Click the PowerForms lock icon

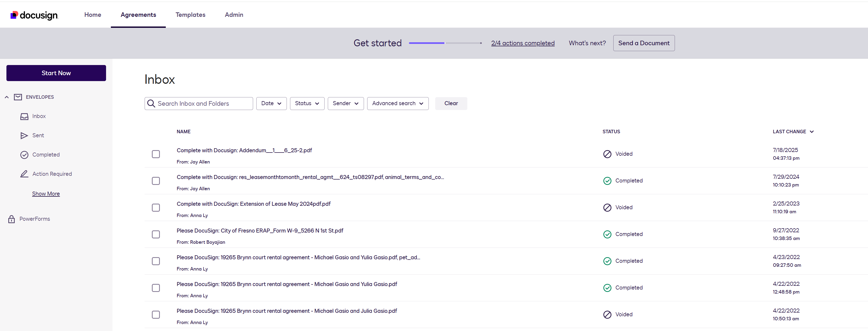pyautogui.click(x=12, y=219)
